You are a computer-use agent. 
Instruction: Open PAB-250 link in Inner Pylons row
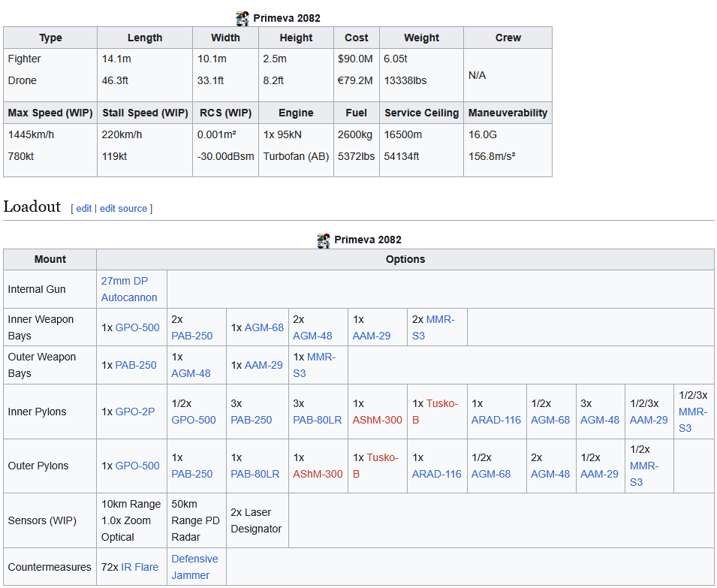coord(251,421)
